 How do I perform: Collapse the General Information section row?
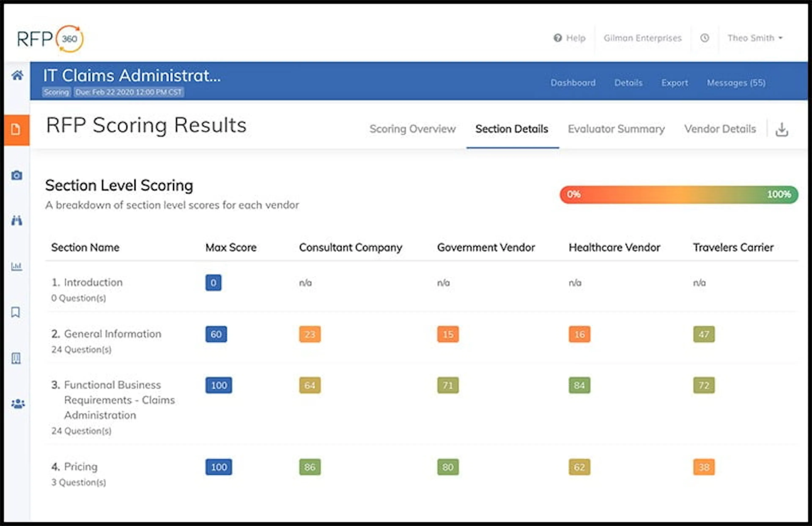click(112, 334)
